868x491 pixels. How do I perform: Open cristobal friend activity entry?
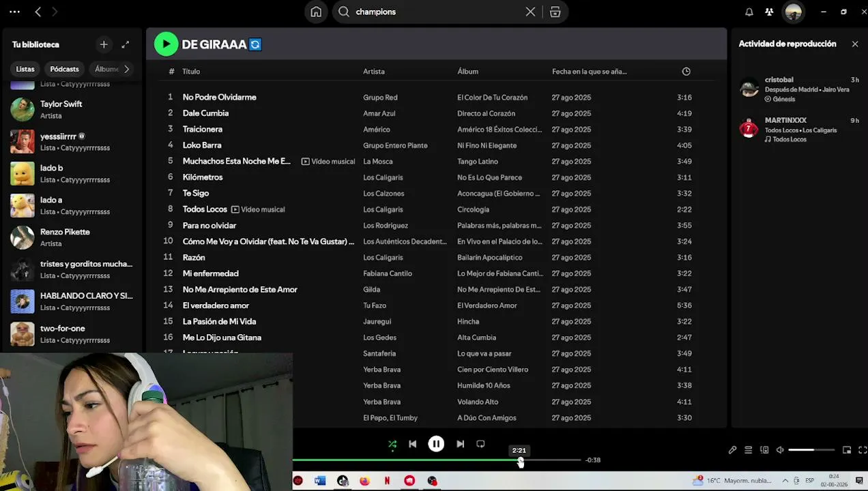799,89
